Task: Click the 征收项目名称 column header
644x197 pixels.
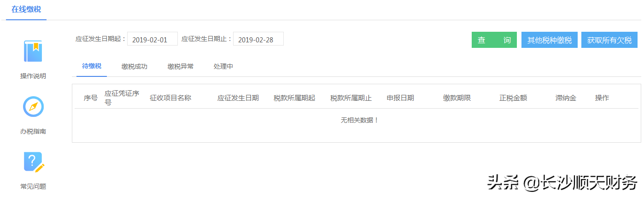Action: (x=170, y=98)
